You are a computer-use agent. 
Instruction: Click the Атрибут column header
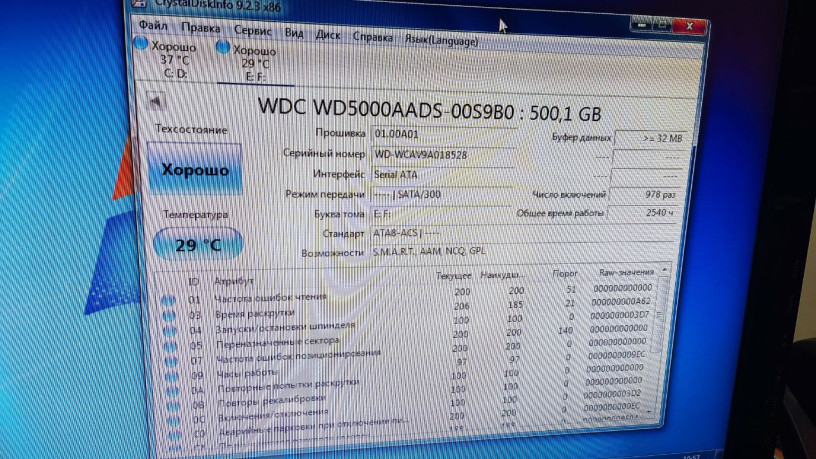(x=234, y=281)
